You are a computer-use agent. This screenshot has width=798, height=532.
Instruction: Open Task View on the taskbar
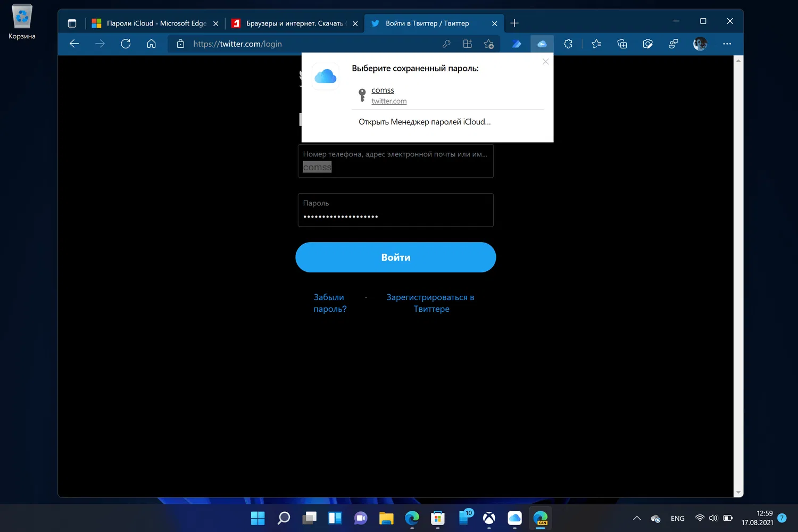pos(310,518)
